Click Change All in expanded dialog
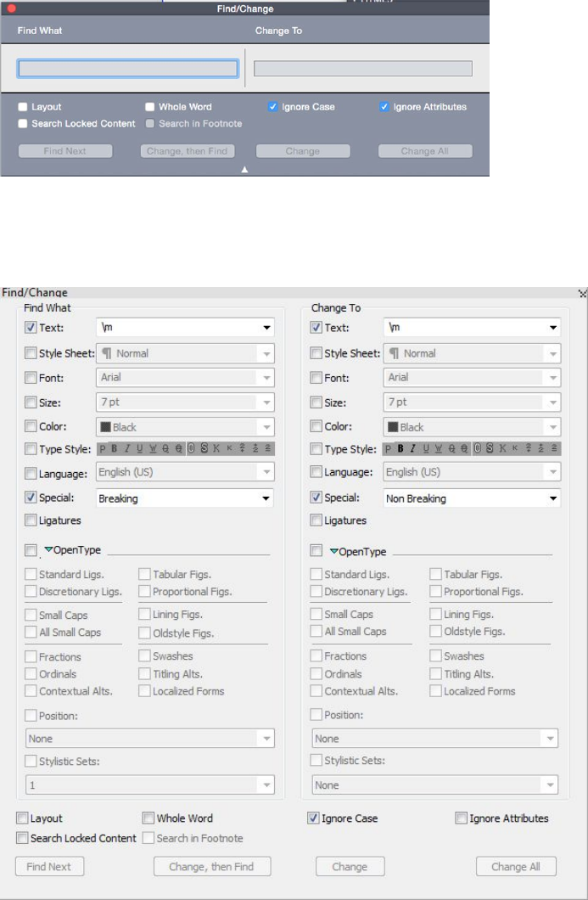 point(516,867)
